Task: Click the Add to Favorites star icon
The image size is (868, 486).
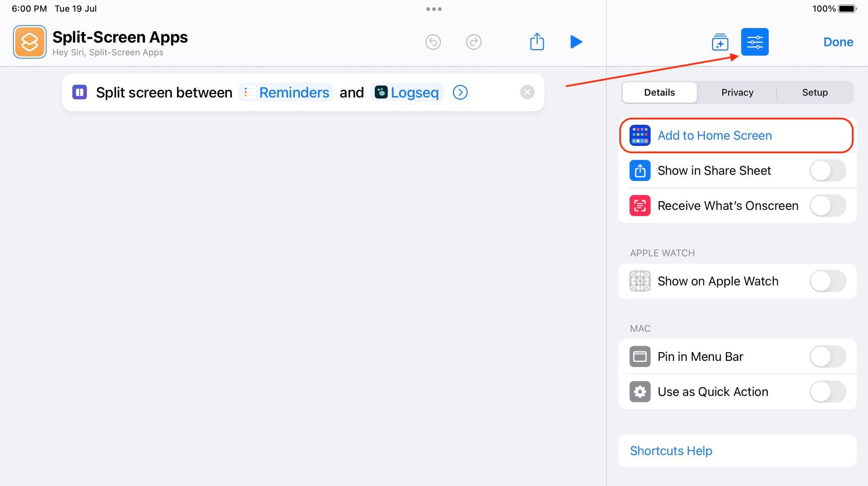Action: point(720,41)
